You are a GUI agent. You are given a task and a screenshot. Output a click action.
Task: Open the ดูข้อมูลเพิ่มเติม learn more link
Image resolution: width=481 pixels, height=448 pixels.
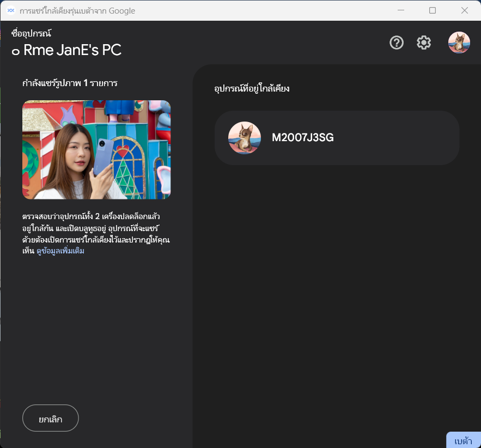click(60, 251)
